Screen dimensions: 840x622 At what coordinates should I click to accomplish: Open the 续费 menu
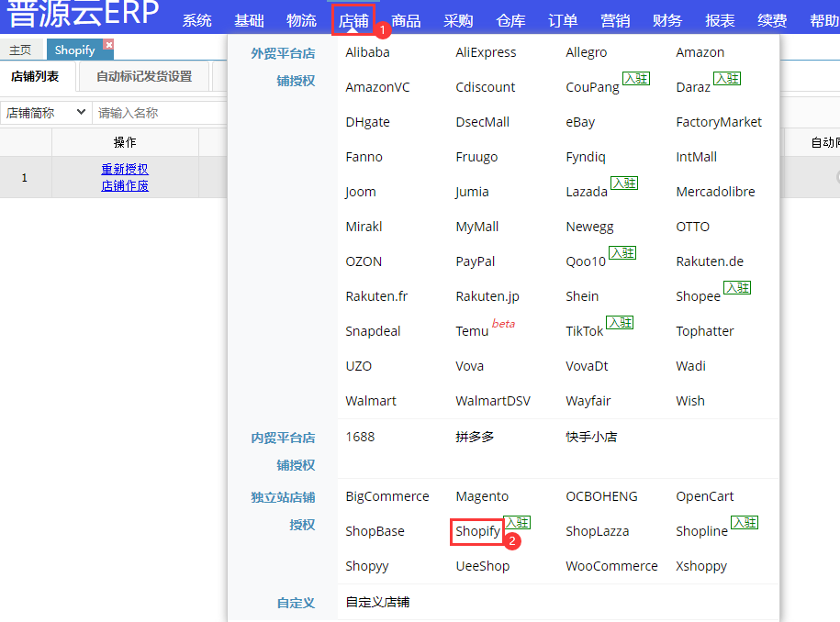point(772,20)
